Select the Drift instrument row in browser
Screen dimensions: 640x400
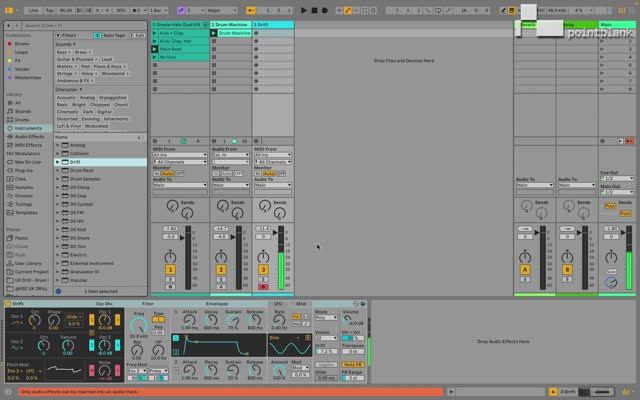(100, 162)
